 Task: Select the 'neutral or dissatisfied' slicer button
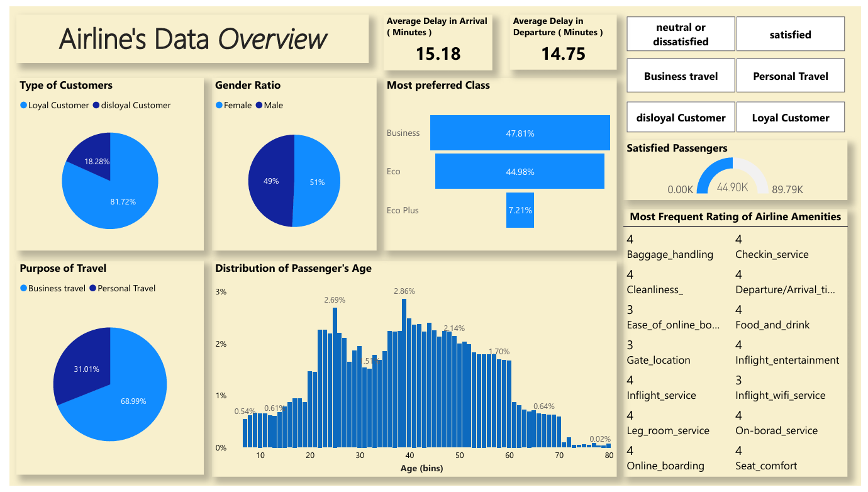(681, 34)
